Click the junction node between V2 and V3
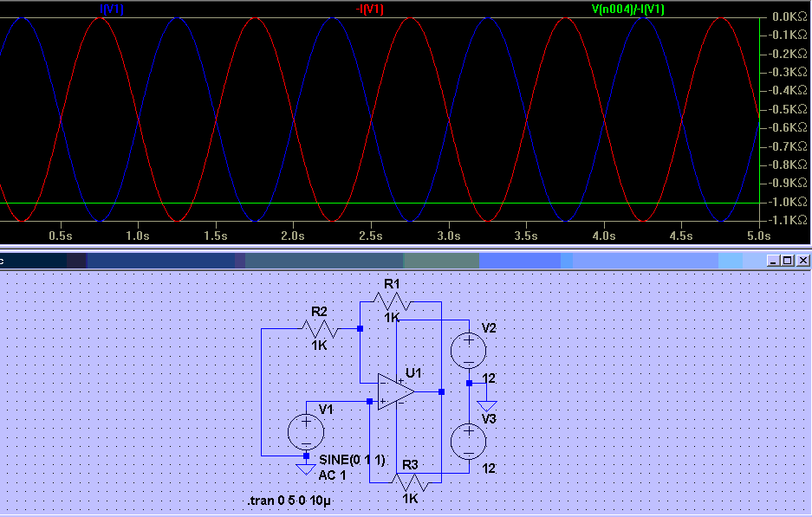Image resolution: width=812 pixels, height=517 pixels. point(469,384)
